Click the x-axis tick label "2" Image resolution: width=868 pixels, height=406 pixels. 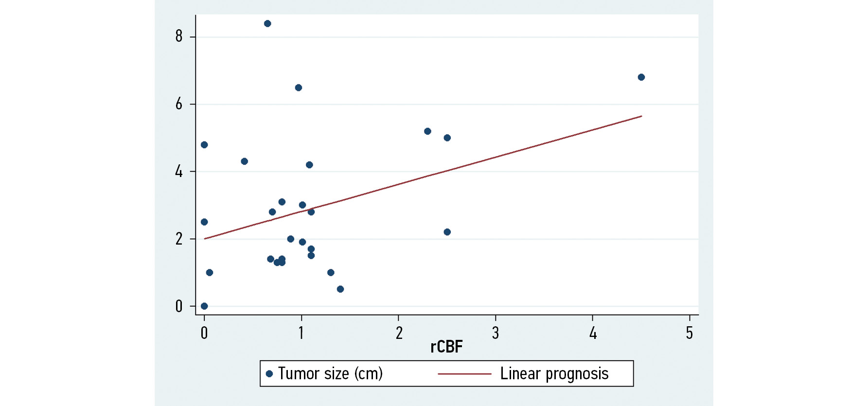(x=399, y=333)
